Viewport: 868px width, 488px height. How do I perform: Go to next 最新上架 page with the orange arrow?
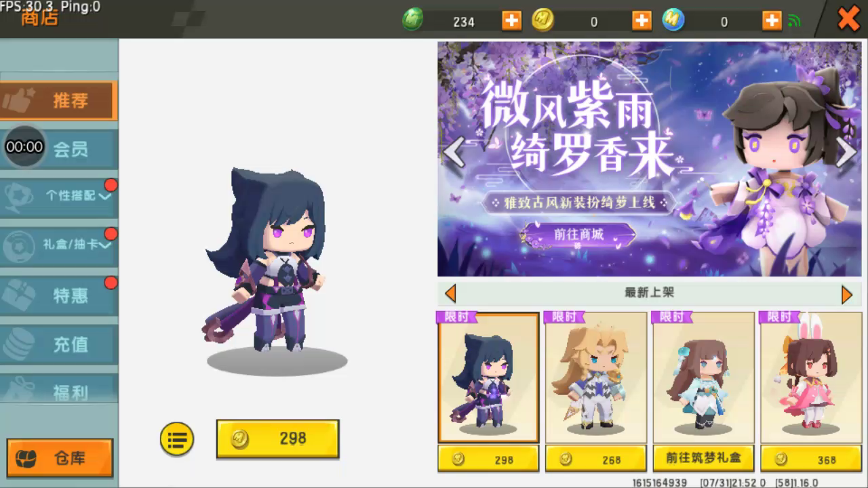tap(846, 294)
